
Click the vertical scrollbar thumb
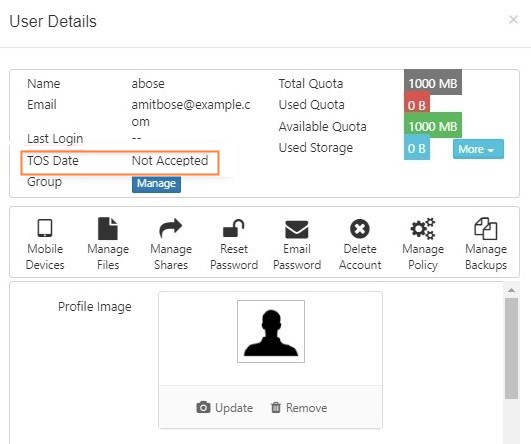click(511, 348)
